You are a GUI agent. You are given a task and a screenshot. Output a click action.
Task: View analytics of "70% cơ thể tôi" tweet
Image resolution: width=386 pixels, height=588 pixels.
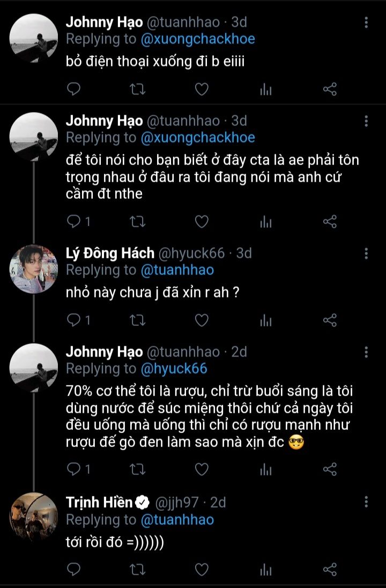(x=266, y=470)
